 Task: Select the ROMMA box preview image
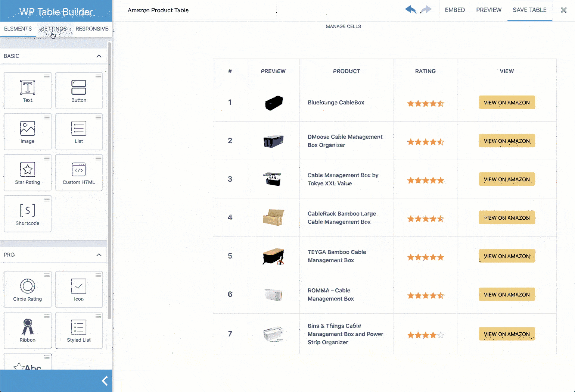click(x=273, y=295)
